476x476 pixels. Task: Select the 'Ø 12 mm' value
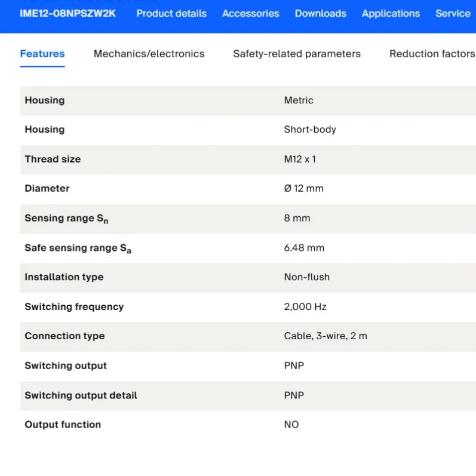click(303, 188)
